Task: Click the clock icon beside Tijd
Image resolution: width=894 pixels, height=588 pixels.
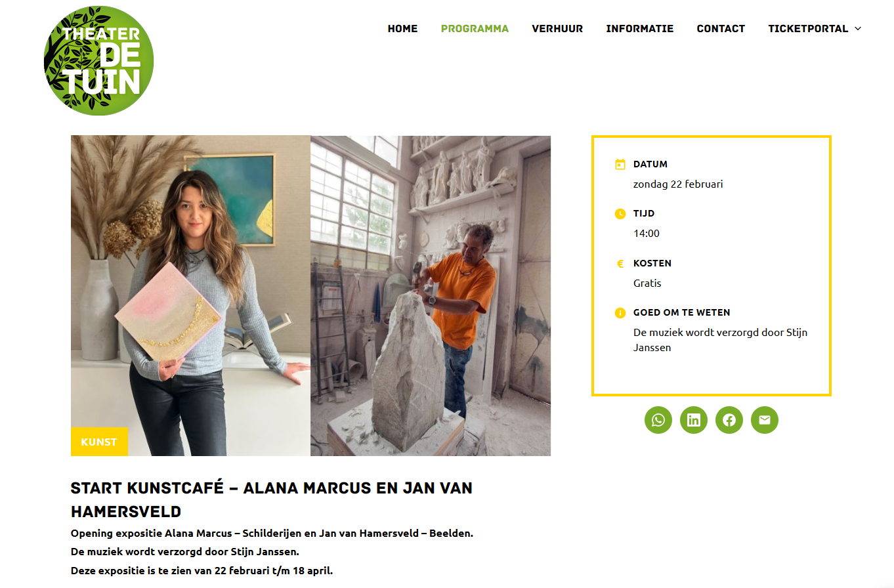Action: click(x=620, y=213)
